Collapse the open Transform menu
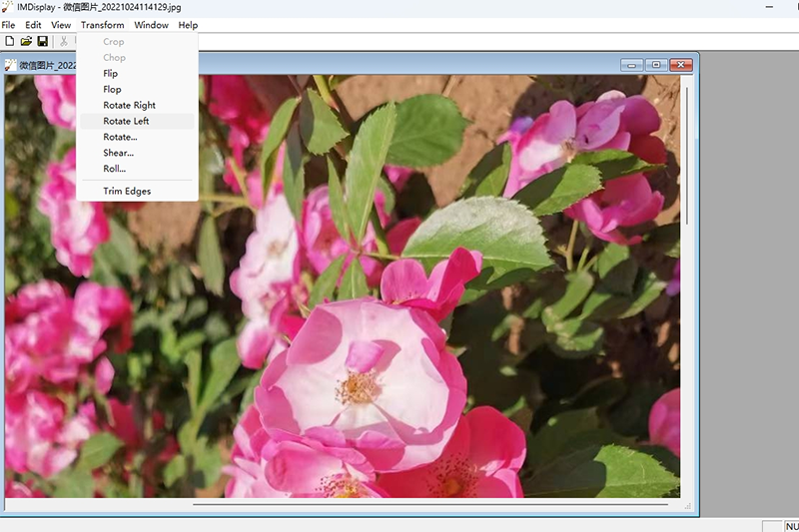The width and height of the screenshot is (799, 532). click(102, 25)
